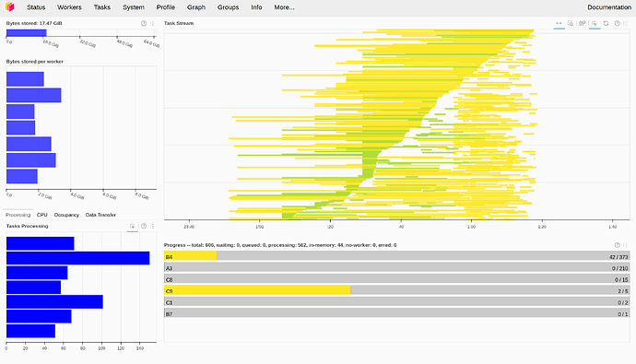Open the Groups page
This screenshot has height=364, width=636.
(x=228, y=7)
